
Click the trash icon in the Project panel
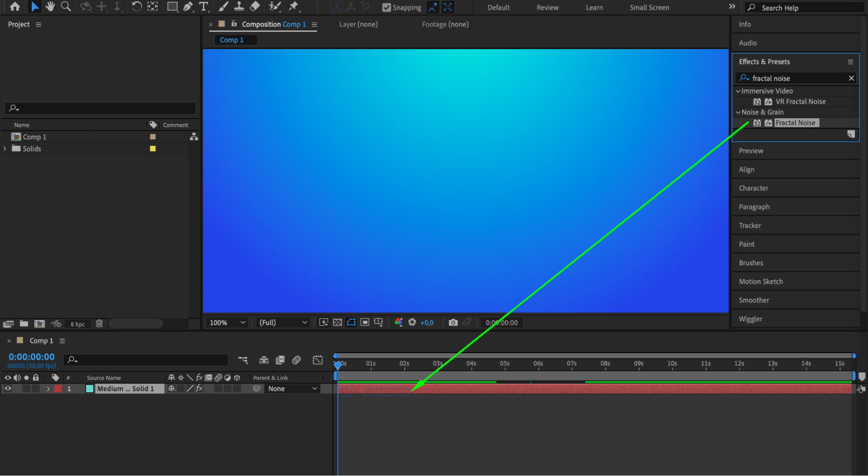coord(99,324)
